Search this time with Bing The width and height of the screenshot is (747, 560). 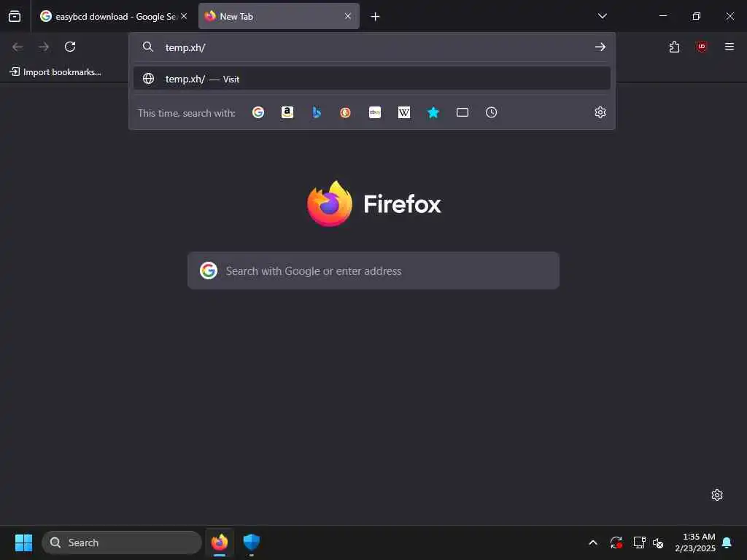coord(317,112)
